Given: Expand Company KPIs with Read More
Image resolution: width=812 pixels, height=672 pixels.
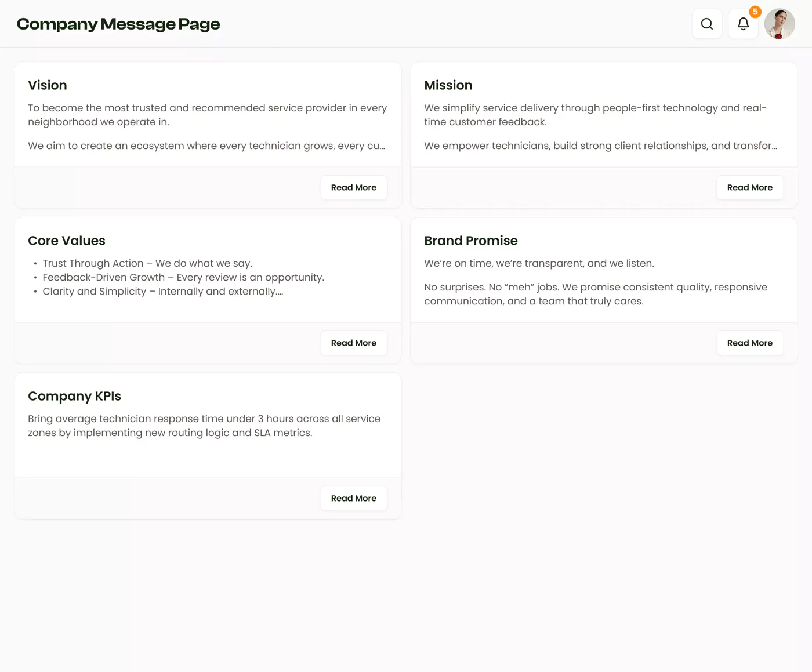Looking at the screenshot, I should point(353,499).
